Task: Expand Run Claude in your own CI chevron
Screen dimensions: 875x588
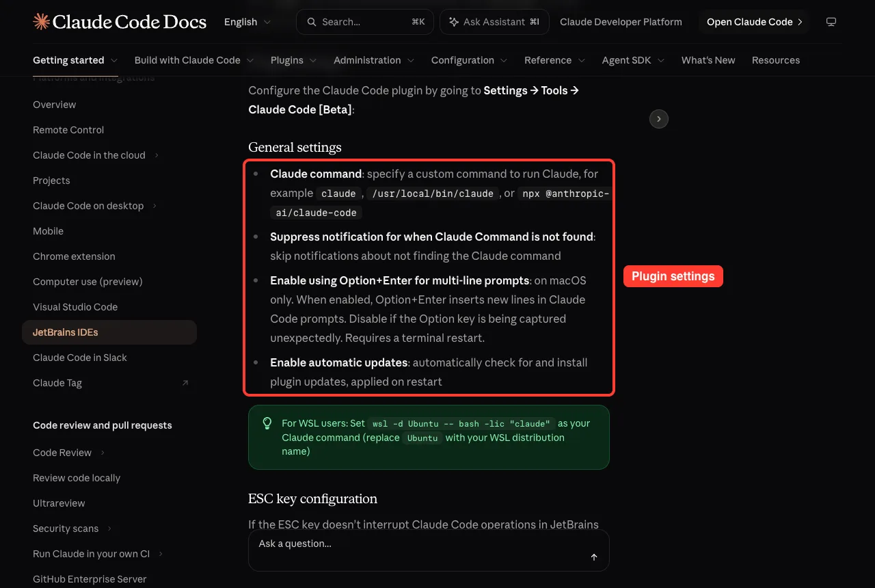Action: pos(161,554)
